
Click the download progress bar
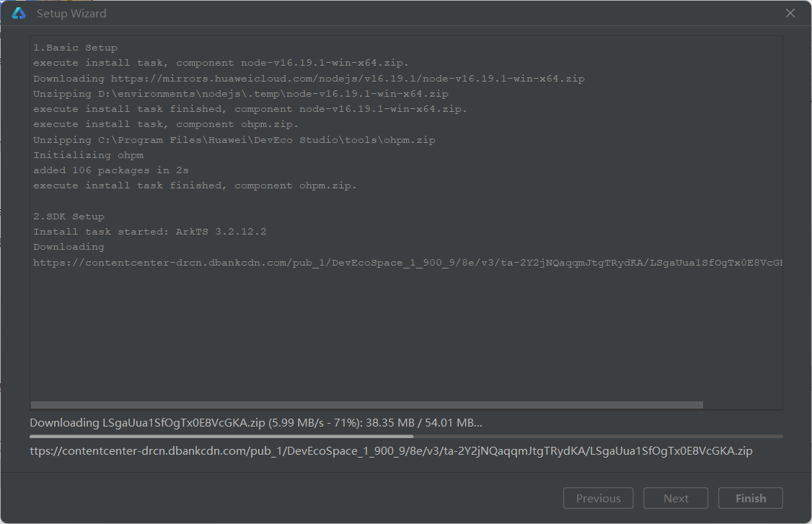tap(407, 437)
